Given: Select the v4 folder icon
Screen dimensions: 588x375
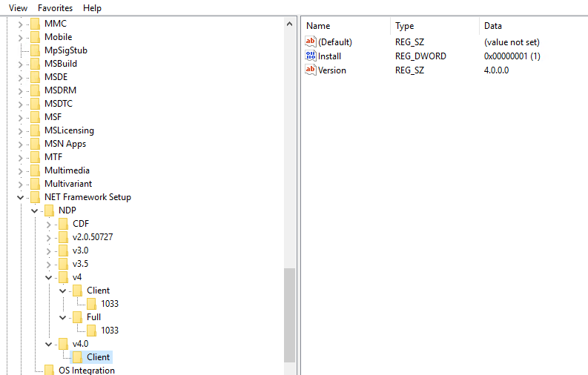Looking at the screenshot, I should (x=63, y=277).
